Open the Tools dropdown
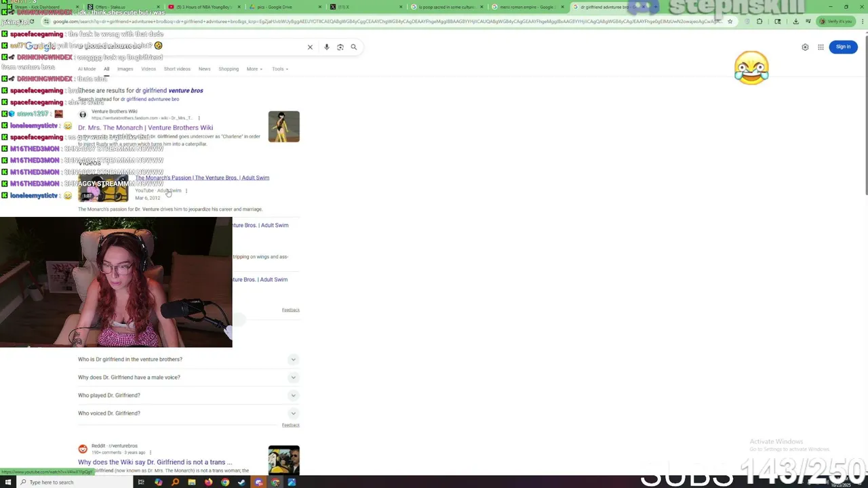868x488 pixels. (280, 68)
